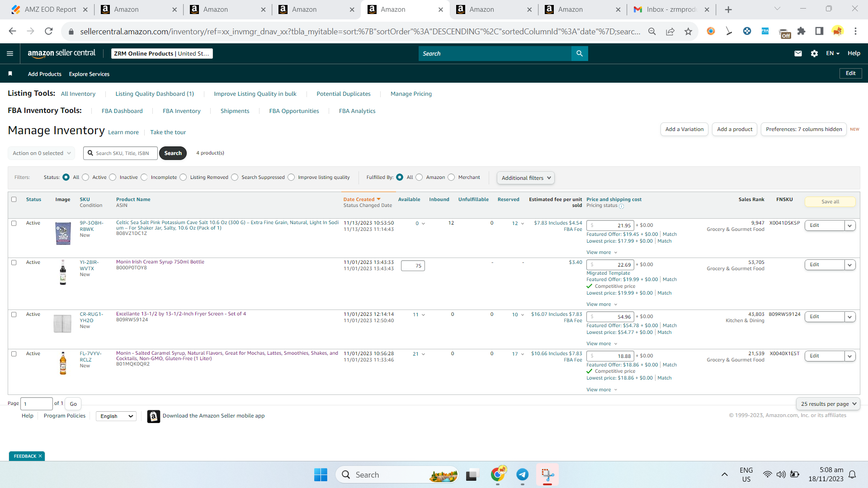The image size is (868, 488).
Task: Click Match beside Featured Offer $54.78
Action: tap(670, 326)
